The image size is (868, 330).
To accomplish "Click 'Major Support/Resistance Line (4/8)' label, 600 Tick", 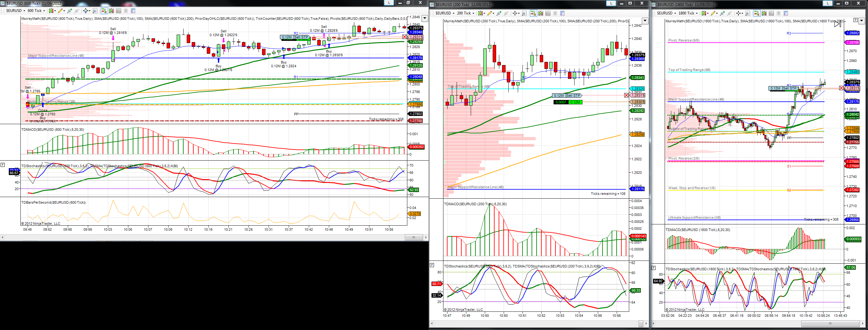I will click(56, 56).
